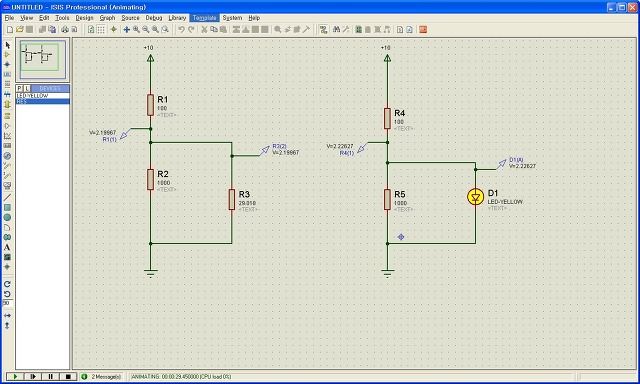The width and height of the screenshot is (640, 384).
Task: Select the Generator mode tool
Action: pyautogui.click(x=7, y=156)
